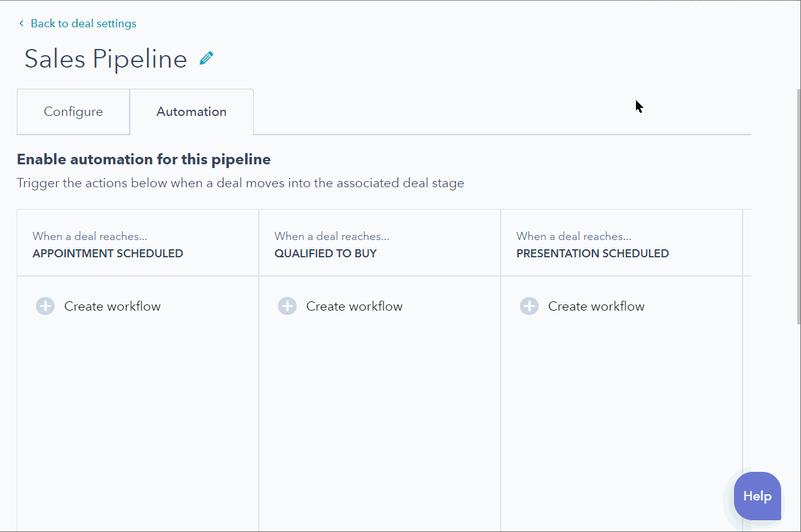The height and width of the screenshot is (532, 801).
Task: Click the back chevron arrow icon
Action: [x=22, y=24]
